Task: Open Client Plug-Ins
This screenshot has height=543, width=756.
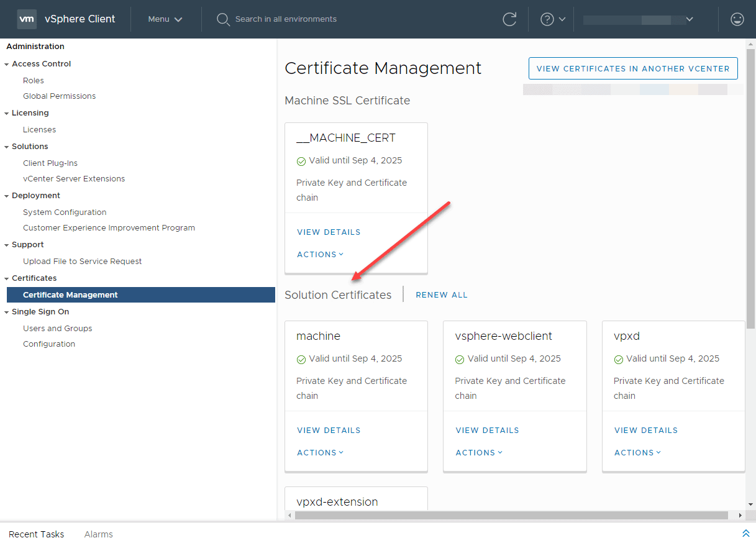Action: 50,163
